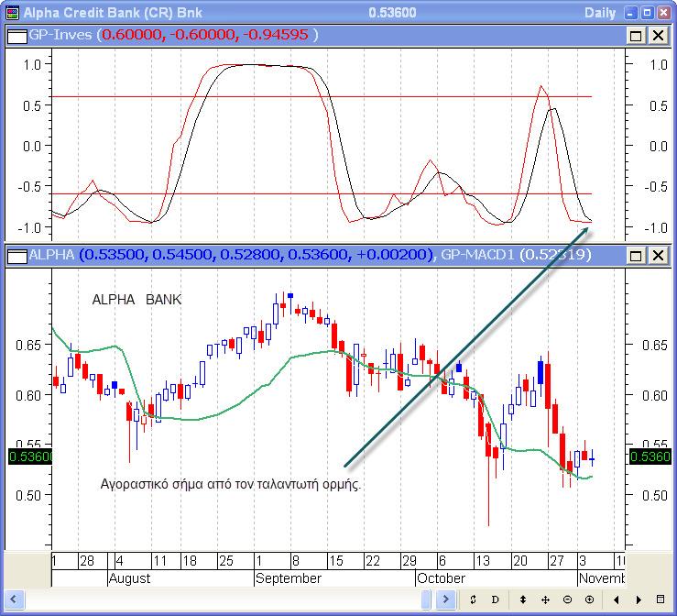The image size is (677, 616).
Task: Close the ALPHA price pane
Action: (658, 256)
